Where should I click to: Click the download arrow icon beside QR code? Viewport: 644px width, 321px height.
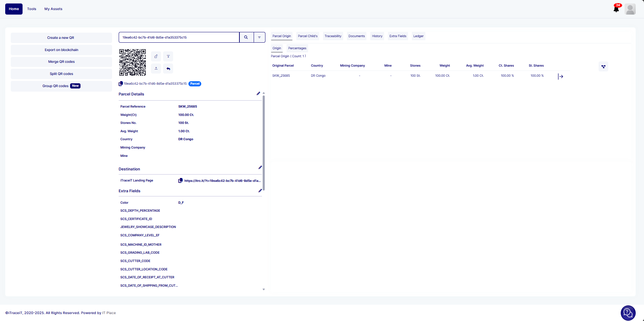(x=168, y=57)
